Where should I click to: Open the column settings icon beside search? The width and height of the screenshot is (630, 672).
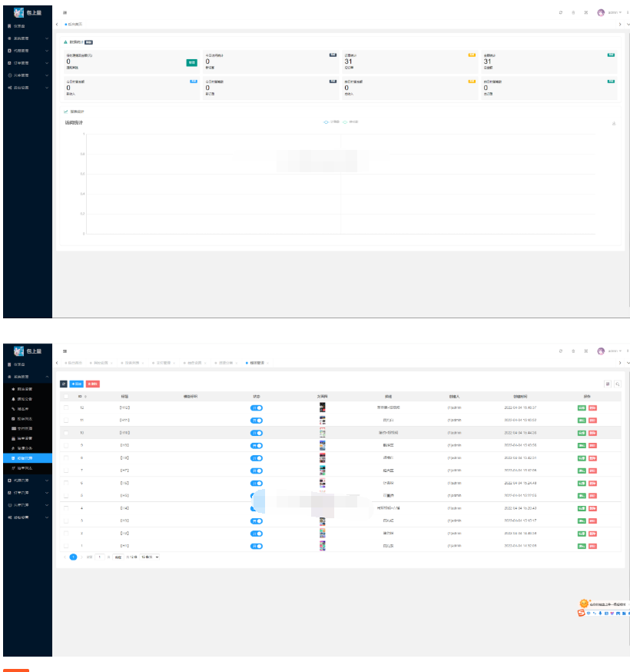(x=608, y=383)
